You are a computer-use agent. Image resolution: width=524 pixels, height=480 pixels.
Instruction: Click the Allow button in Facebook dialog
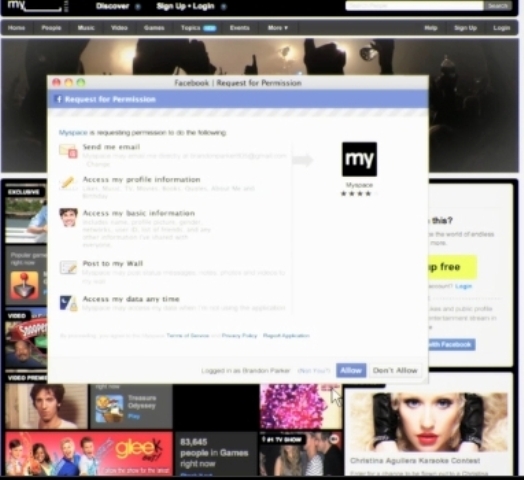click(x=351, y=370)
